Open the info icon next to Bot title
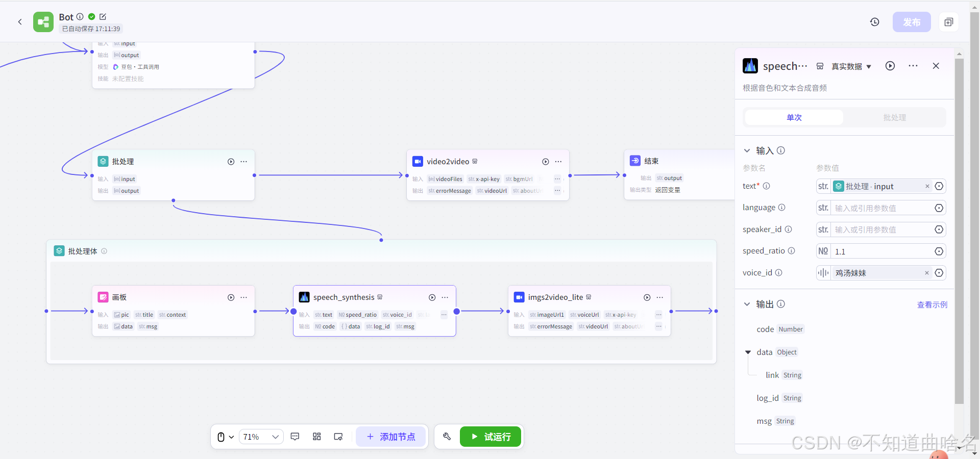Viewport: 980px width, 459px height. pyautogui.click(x=80, y=17)
